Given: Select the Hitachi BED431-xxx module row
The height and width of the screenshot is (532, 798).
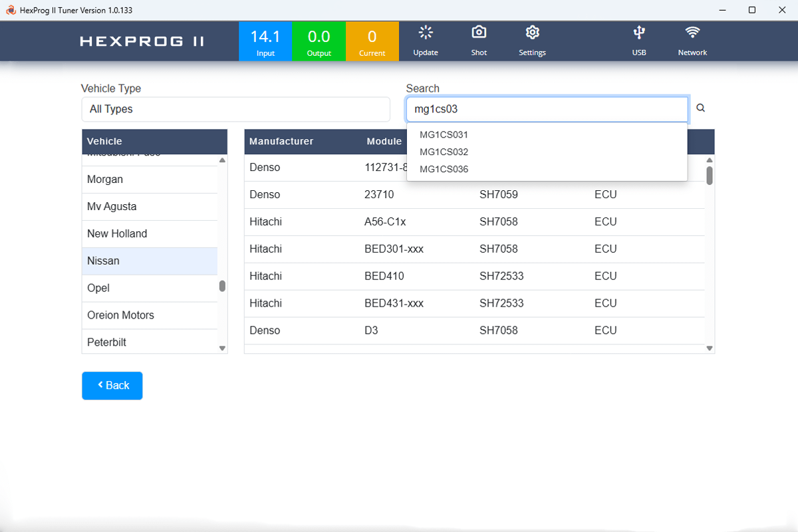Looking at the screenshot, I should [x=475, y=304].
